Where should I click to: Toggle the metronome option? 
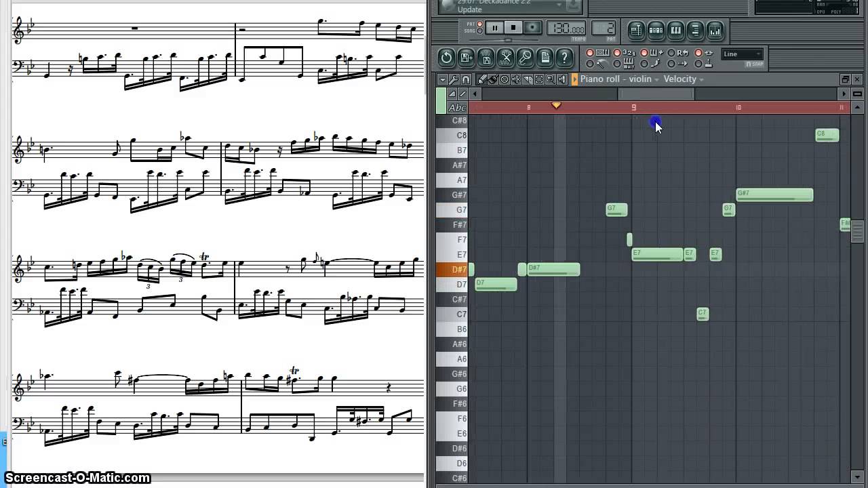[590, 64]
